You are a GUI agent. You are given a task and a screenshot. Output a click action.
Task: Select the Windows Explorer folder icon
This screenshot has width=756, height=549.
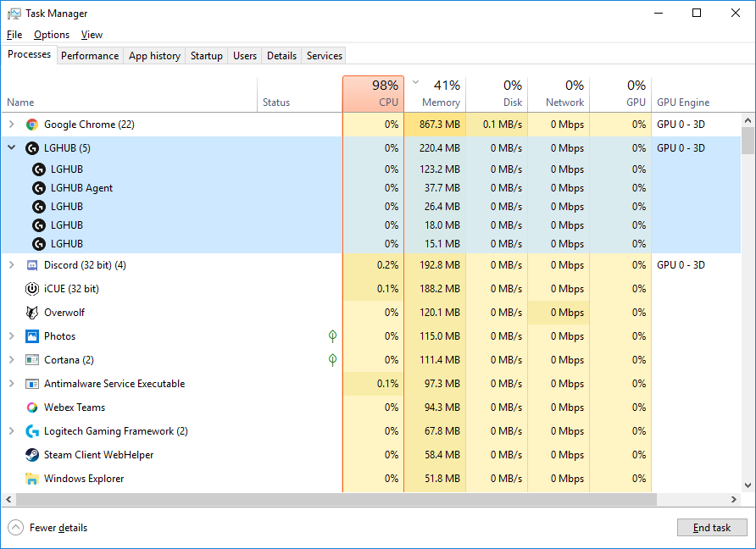point(32,479)
